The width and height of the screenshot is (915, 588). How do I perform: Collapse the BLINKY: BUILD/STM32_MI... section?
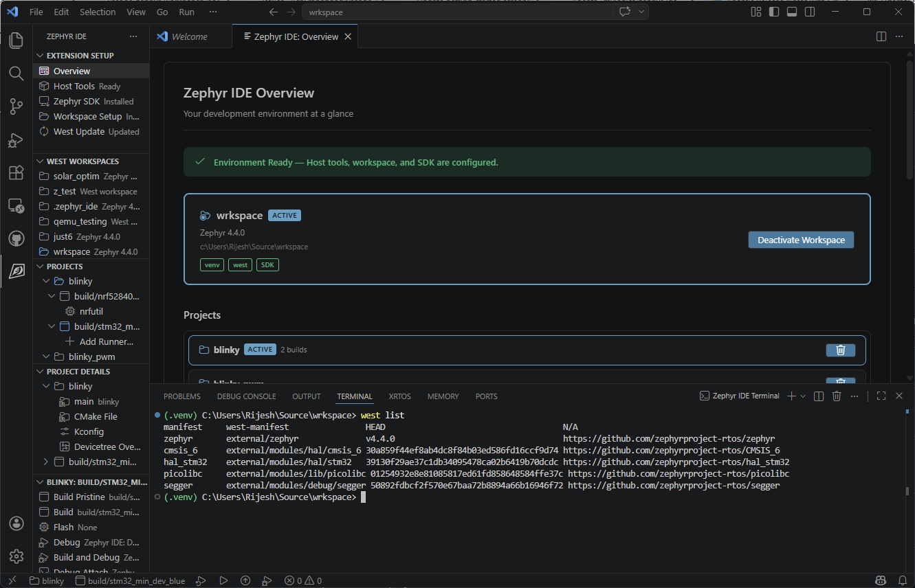tap(91, 482)
